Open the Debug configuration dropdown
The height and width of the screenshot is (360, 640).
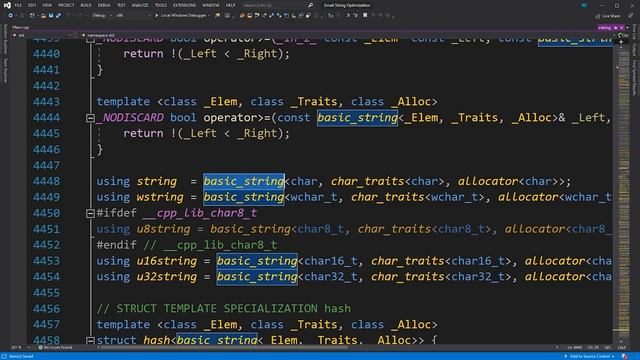101,16
